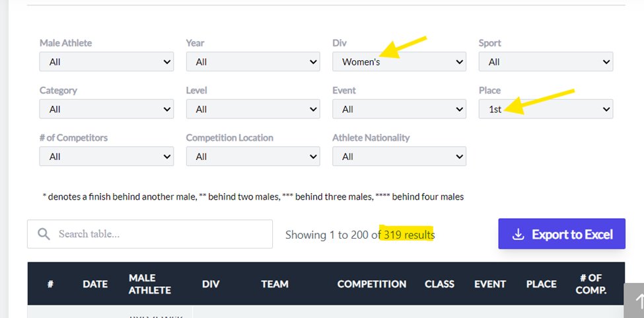This screenshot has height=318, width=644.
Task: Open the Sport filter dropdown
Action: pos(546,61)
